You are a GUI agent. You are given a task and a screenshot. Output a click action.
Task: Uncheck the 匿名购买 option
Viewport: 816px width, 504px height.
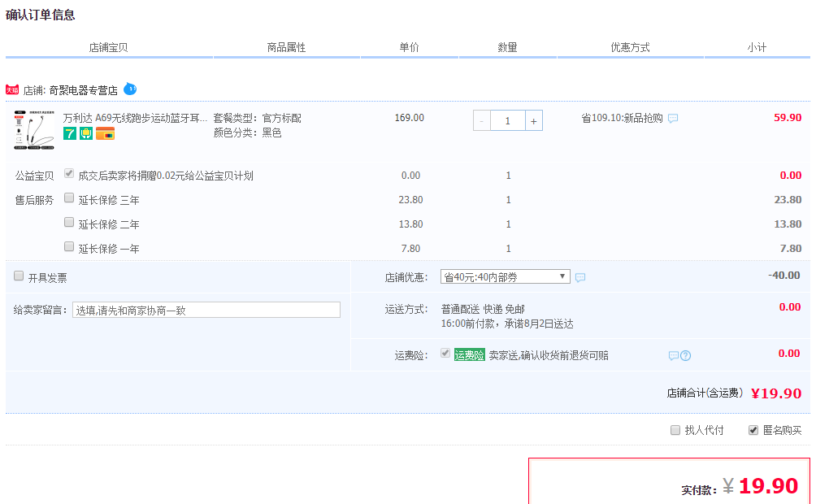click(753, 430)
